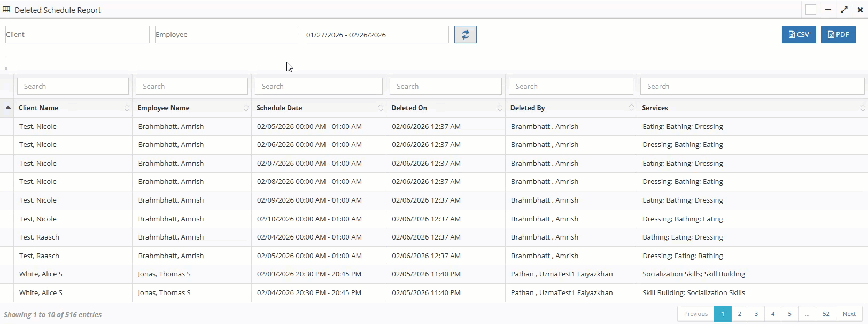
Task: Sort by Employee Name column sort icon
Action: click(246, 108)
